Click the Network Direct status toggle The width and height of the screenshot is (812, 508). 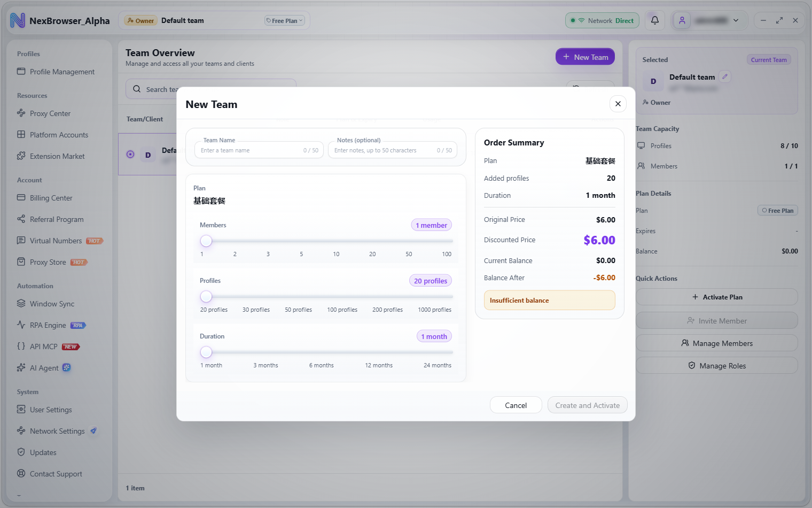(602, 20)
